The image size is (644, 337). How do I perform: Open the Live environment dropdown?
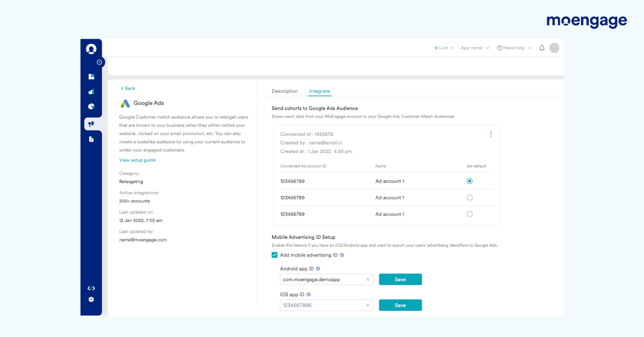[444, 48]
